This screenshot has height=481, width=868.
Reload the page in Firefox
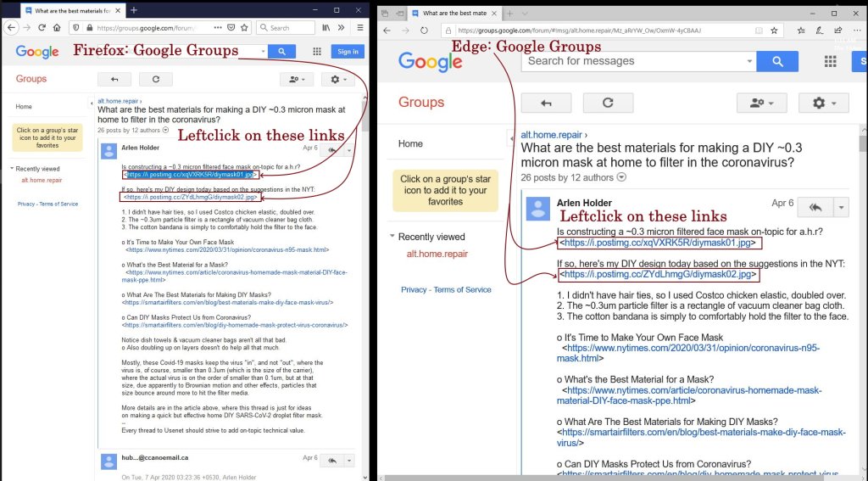(42, 27)
